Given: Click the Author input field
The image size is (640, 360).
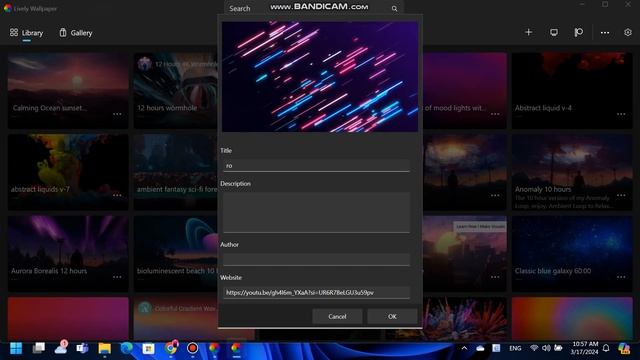Looking at the screenshot, I should pos(316,259).
